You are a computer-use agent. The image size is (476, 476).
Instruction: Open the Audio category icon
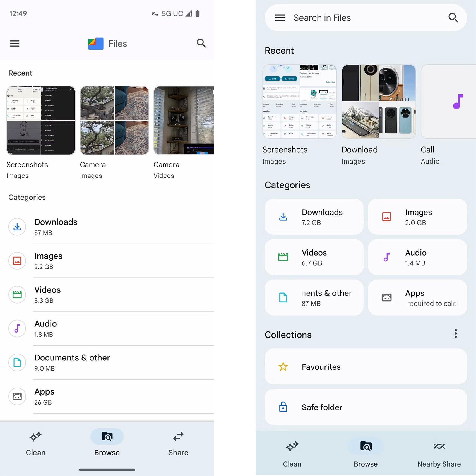pyautogui.click(x=17, y=329)
